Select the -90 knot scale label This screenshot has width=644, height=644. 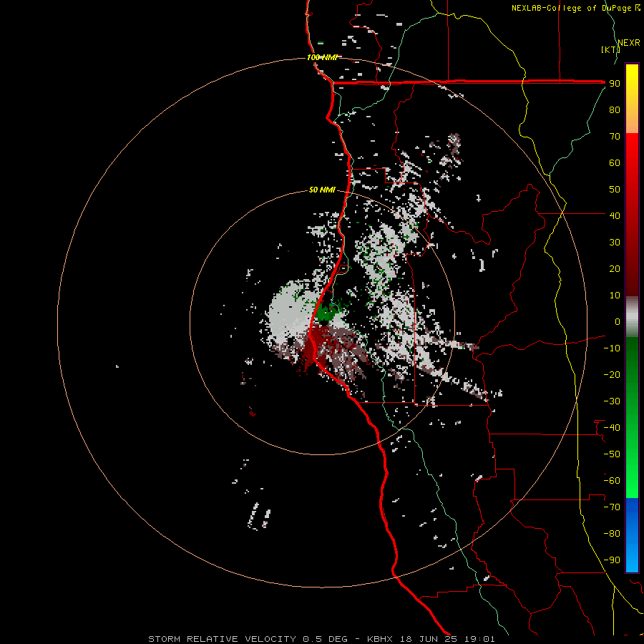612,560
